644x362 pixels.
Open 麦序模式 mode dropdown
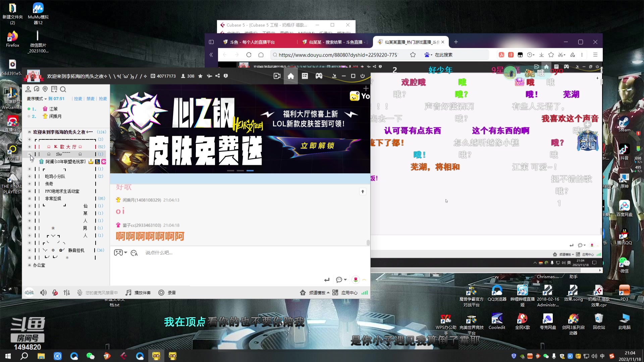coord(37,99)
